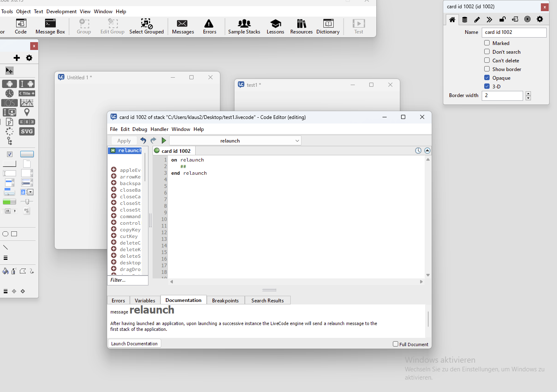The width and height of the screenshot is (557, 392).
Task: Click Select Grouped toolbar icon
Action: tap(146, 26)
